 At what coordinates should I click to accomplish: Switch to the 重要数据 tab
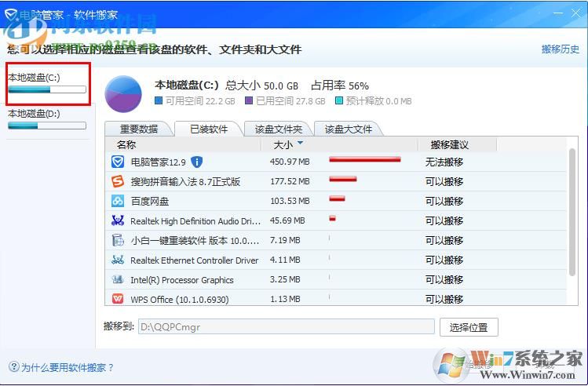139,129
